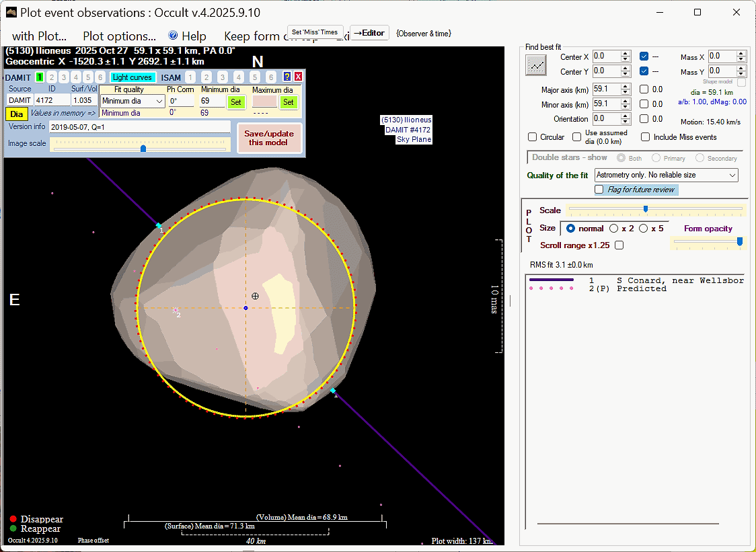Check Include Miss events
The image size is (756, 552).
[x=646, y=137]
